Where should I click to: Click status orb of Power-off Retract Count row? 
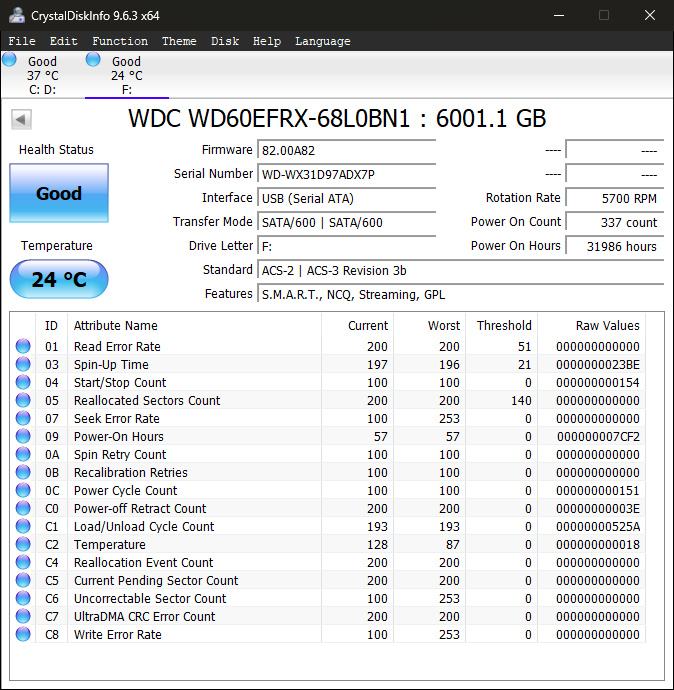tap(23, 508)
